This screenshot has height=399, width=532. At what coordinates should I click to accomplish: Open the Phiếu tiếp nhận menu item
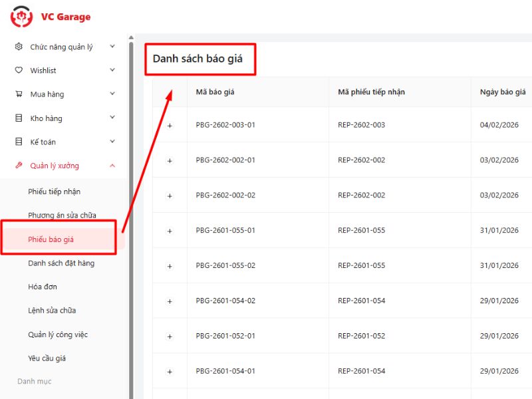click(x=55, y=192)
